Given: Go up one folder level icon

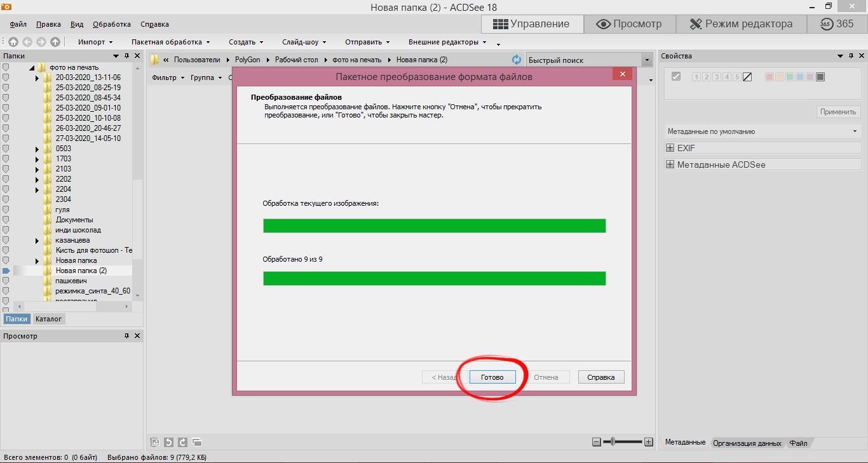Looking at the screenshot, I should tap(55, 42).
